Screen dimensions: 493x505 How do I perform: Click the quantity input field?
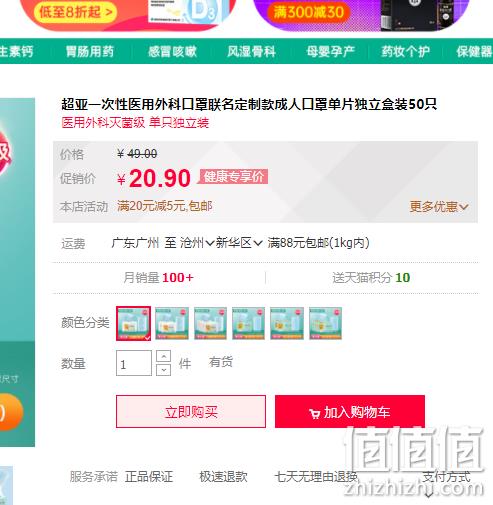134,363
